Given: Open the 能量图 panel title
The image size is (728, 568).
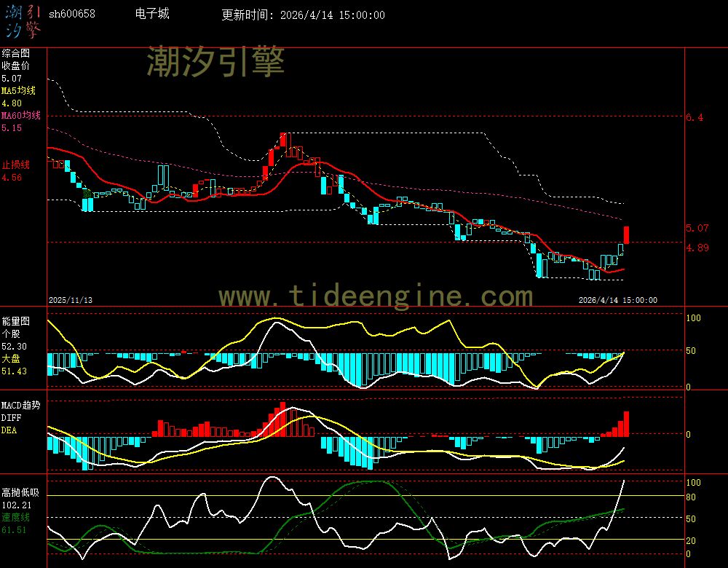Looking at the screenshot, I should [15, 320].
